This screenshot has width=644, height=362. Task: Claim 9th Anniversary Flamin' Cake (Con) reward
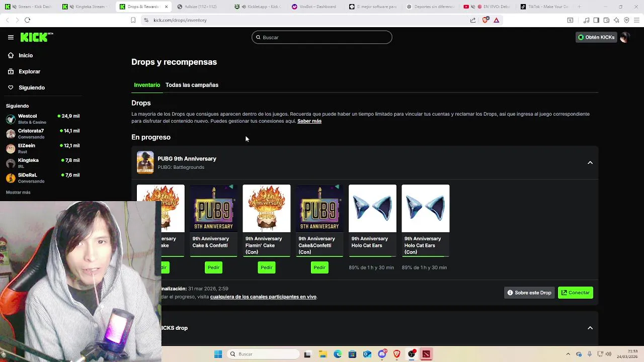pyautogui.click(x=266, y=267)
